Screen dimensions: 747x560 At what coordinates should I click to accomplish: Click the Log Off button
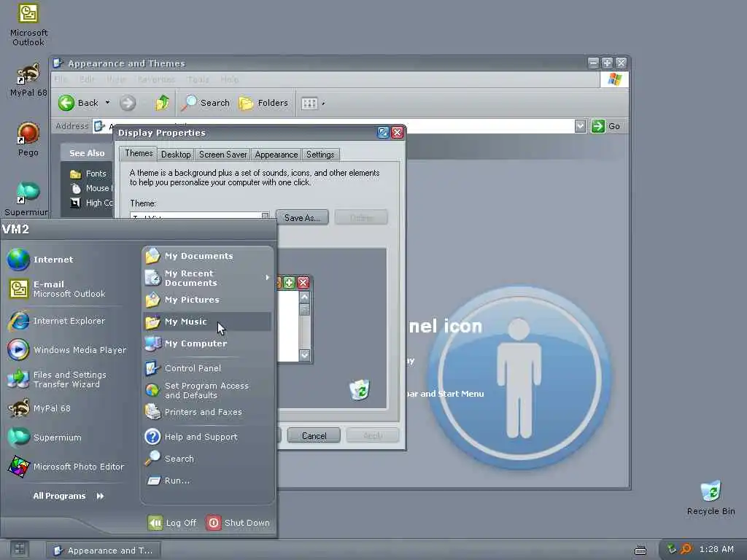point(172,523)
